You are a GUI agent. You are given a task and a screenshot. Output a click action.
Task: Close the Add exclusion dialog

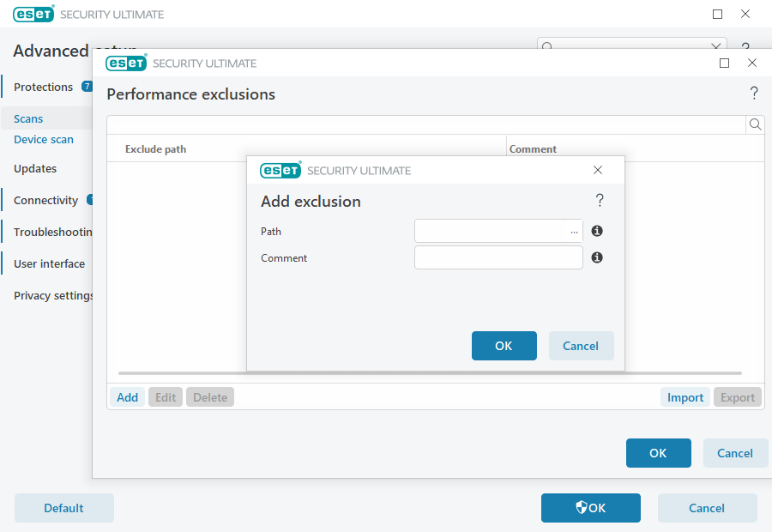(598, 170)
